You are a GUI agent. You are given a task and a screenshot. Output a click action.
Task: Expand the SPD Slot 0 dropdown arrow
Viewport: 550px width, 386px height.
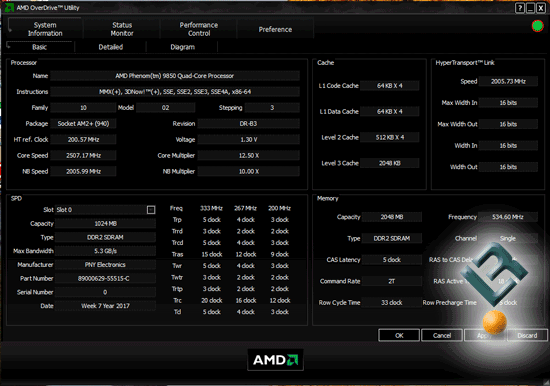(151, 210)
